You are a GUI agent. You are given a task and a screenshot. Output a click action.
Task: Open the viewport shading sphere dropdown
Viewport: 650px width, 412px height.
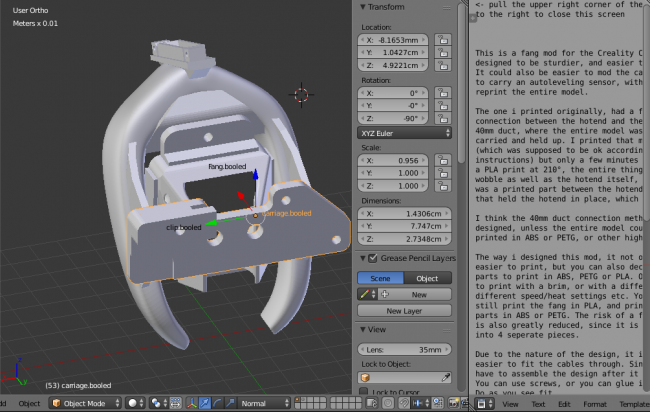point(136,403)
